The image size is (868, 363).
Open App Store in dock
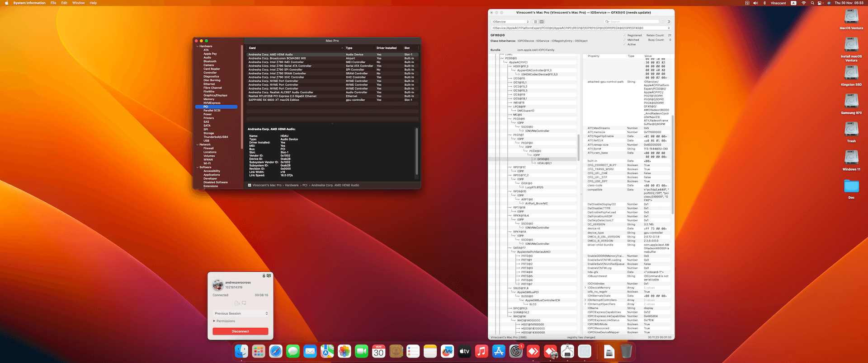point(499,351)
